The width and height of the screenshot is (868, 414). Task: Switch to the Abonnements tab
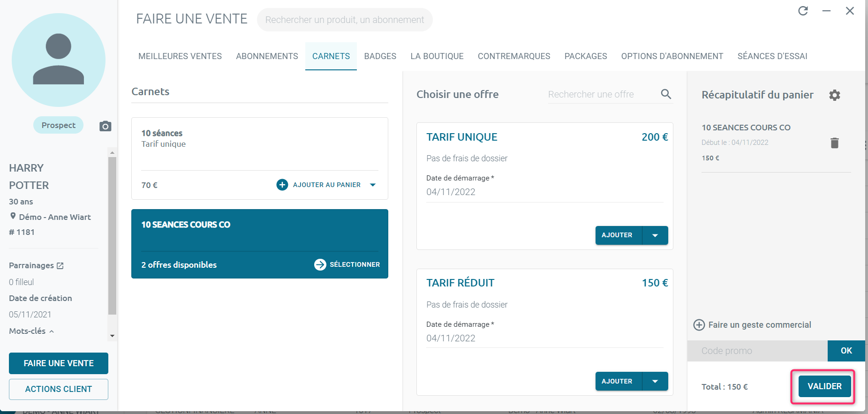(x=267, y=56)
